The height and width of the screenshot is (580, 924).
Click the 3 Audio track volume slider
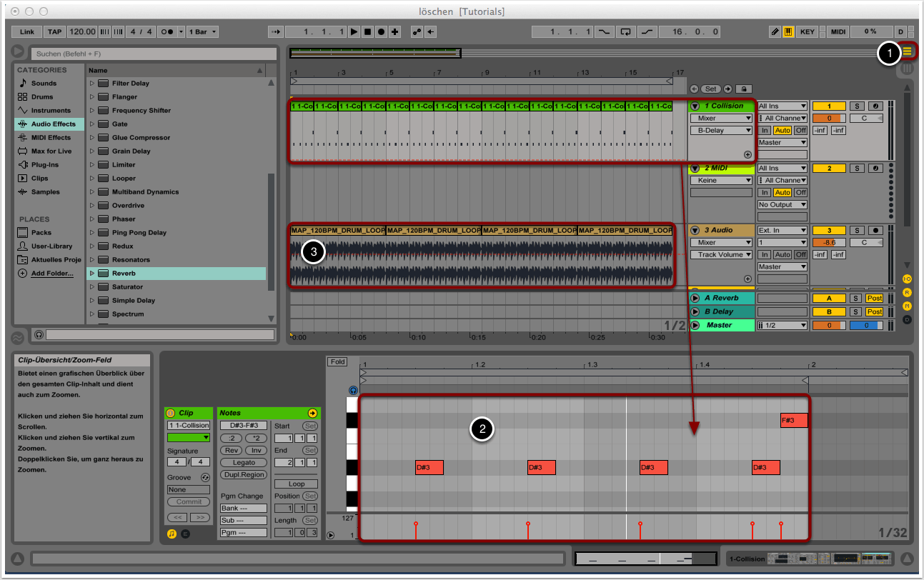829,243
